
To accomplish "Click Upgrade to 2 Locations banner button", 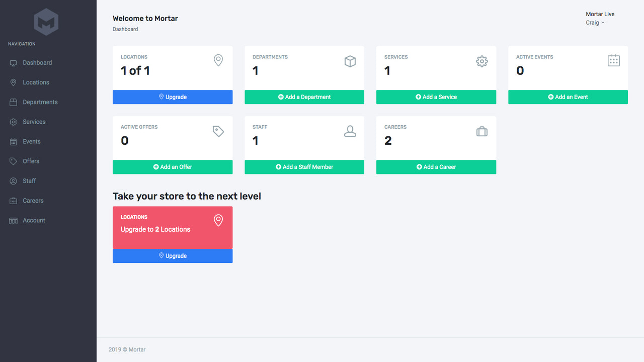I will tap(173, 255).
